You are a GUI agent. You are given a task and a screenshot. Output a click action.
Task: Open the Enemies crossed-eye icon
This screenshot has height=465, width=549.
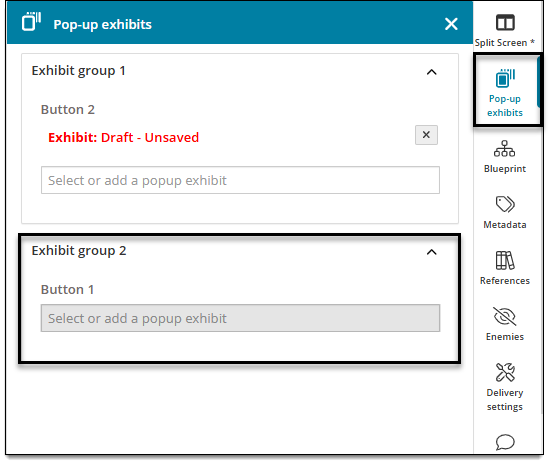(x=505, y=317)
